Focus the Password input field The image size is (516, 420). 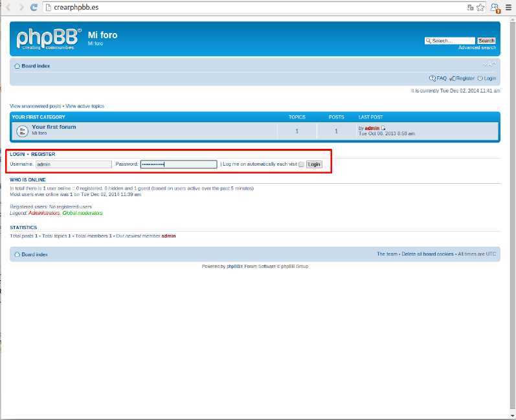click(x=179, y=164)
